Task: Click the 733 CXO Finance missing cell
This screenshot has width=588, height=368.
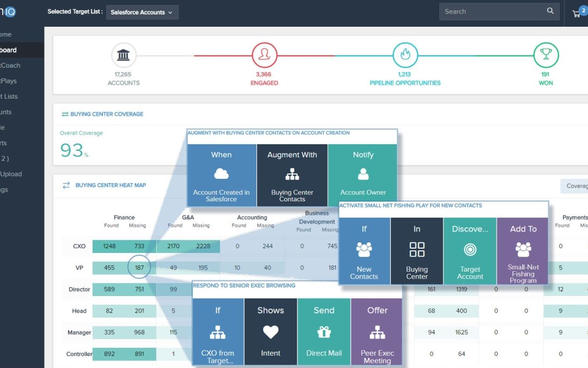Action: pyautogui.click(x=139, y=246)
